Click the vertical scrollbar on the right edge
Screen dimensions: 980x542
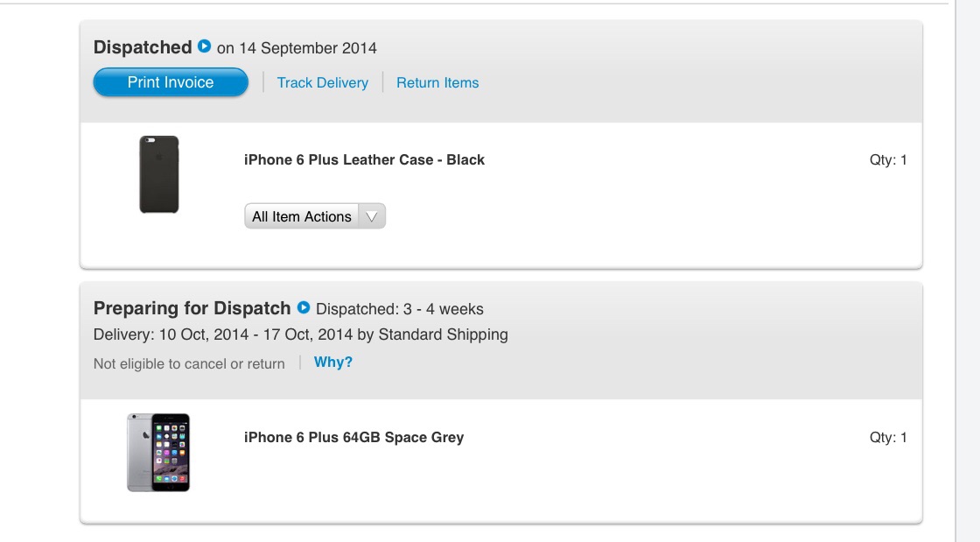pyautogui.click(x=968, y=271)
